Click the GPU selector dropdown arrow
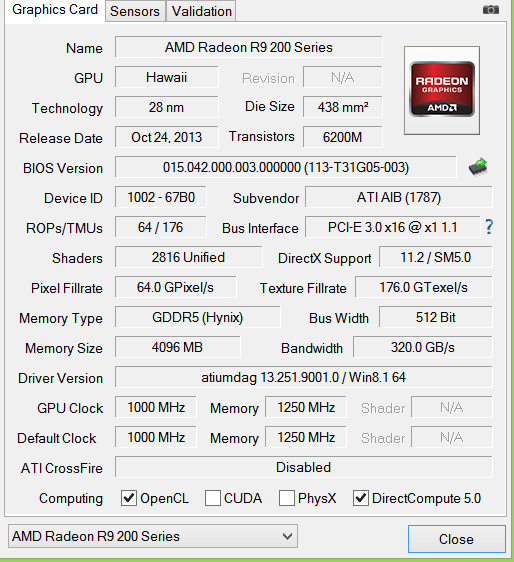 pyautogui.click(x=287, y=537)
